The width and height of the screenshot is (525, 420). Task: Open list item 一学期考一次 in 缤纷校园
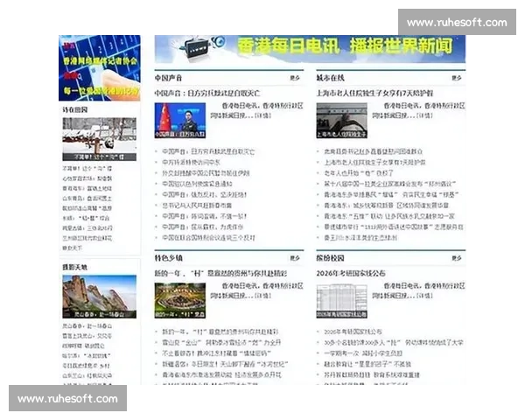[x=363, y=353]
